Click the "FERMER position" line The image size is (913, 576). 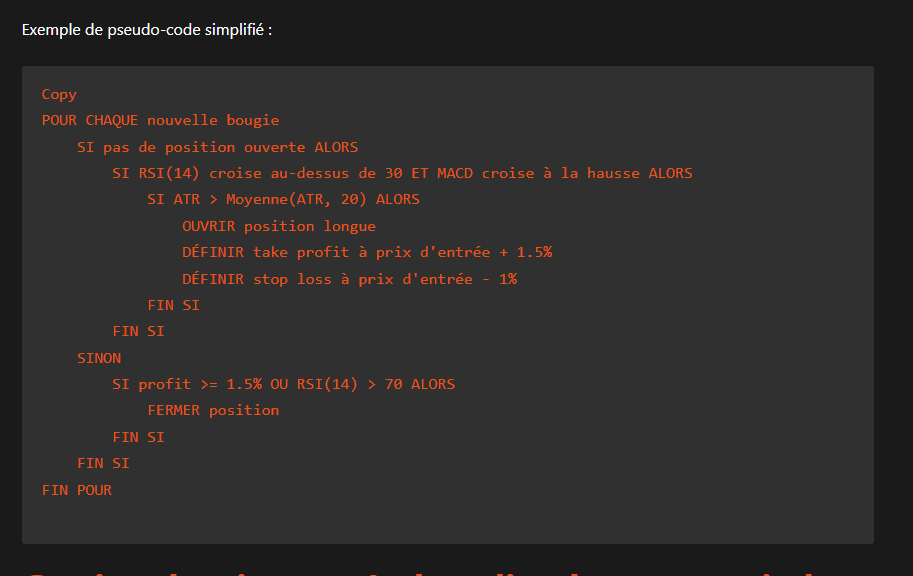click(213, 410)
